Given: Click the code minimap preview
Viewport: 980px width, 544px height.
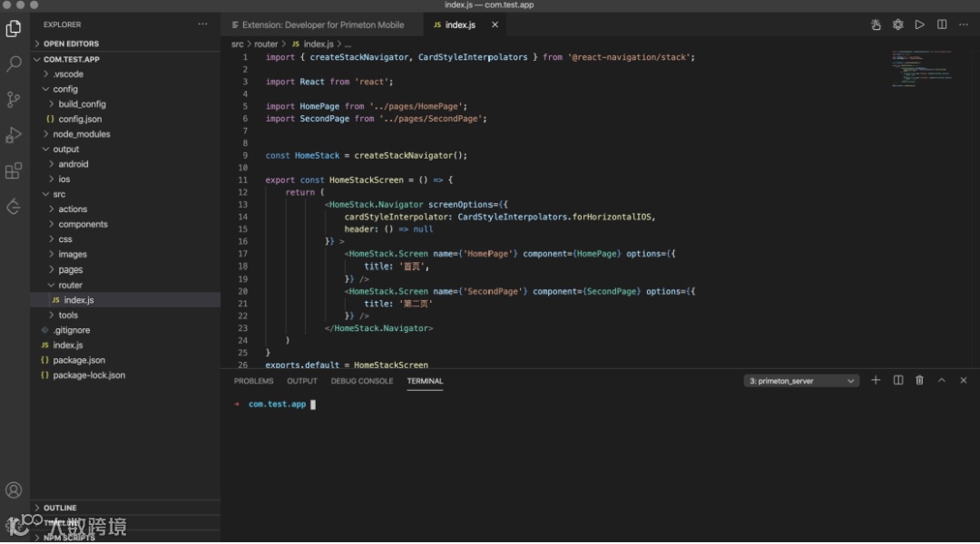Looking at the screenshot, I should (923, 69).
